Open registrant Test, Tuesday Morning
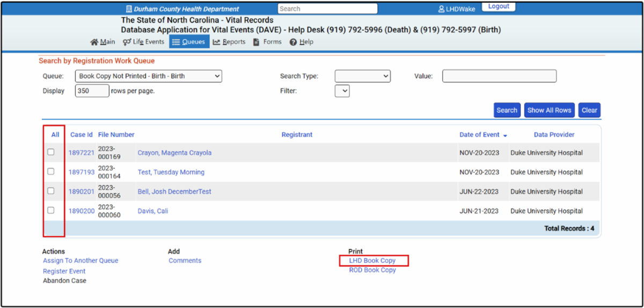This screenshot has width=644, height=308. 171,173
